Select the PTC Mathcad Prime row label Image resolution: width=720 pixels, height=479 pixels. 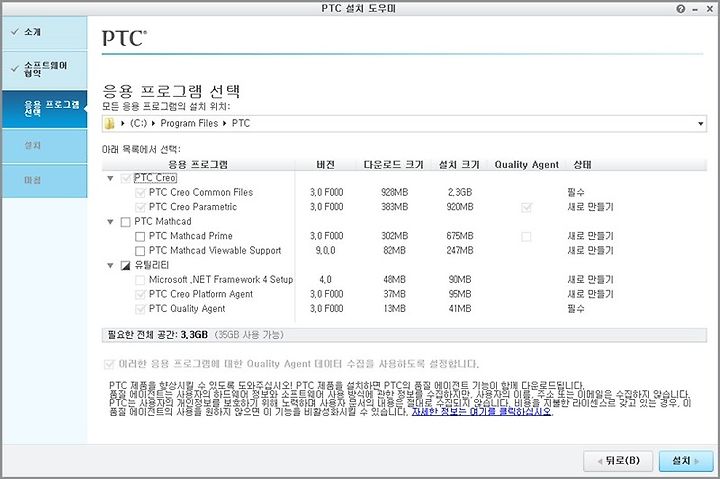click(x=191, y=236)
